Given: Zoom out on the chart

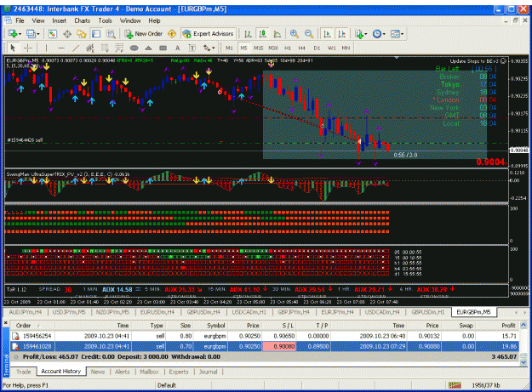Looking at the screenshot, I should [309, 34].
